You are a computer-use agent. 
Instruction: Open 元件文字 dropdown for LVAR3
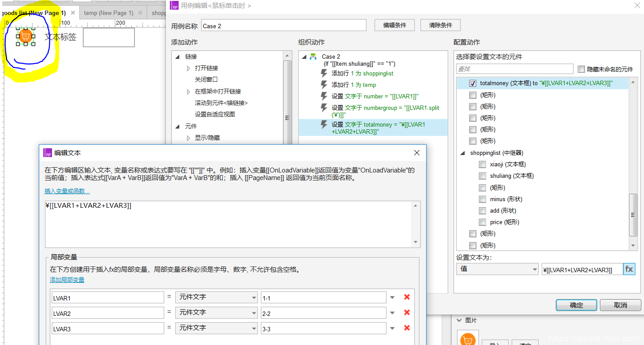point(216,328)
